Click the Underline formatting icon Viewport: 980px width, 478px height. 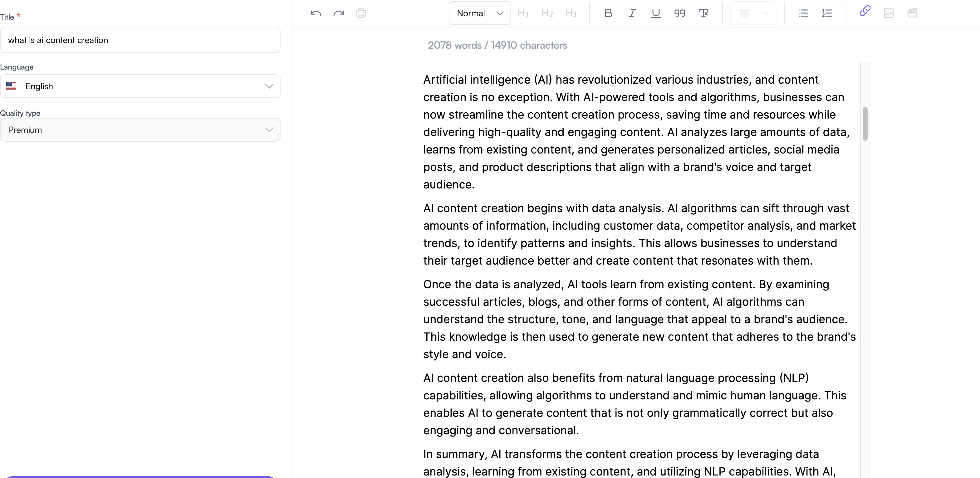[654, 12]
